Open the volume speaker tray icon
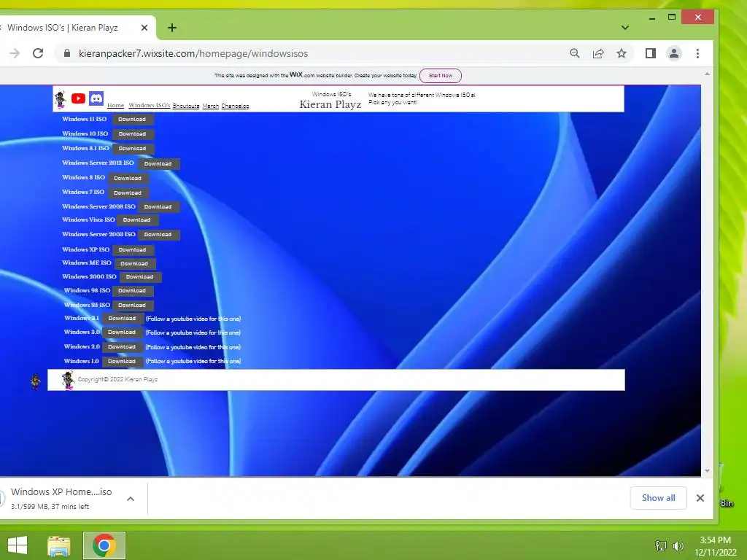This screenshot has width=747, height=560. click(x=678, y=546)
